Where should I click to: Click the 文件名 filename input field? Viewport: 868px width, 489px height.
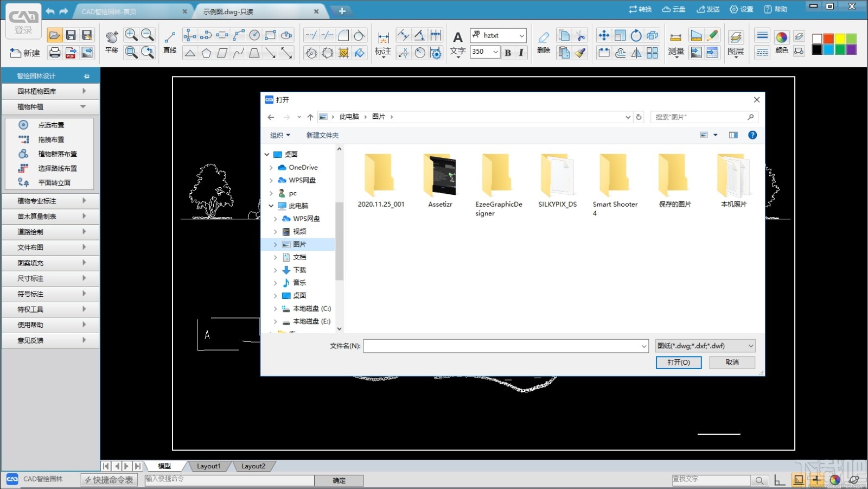click(505, 346)
